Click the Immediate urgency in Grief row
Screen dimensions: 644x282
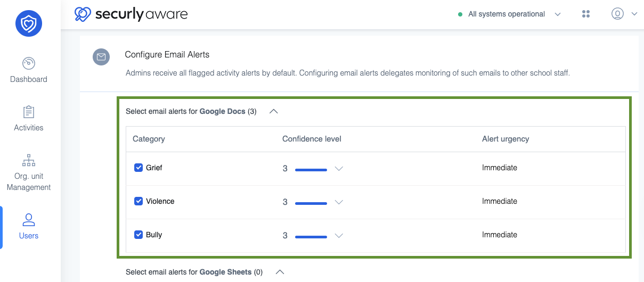click(500, 168)
